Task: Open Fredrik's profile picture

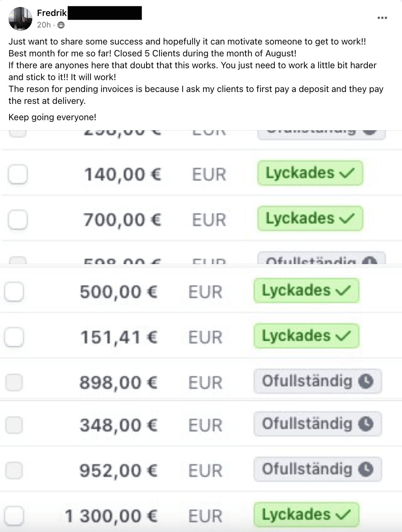Action: click(20, 19)
